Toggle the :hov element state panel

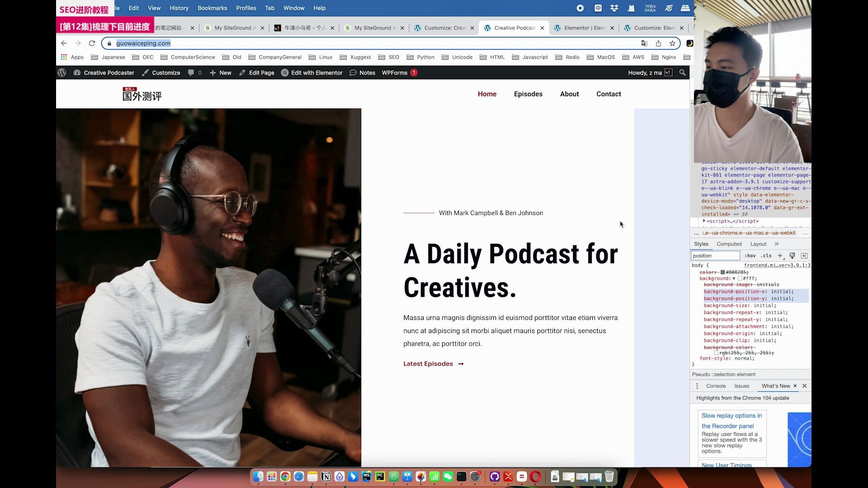click(750, 256)
